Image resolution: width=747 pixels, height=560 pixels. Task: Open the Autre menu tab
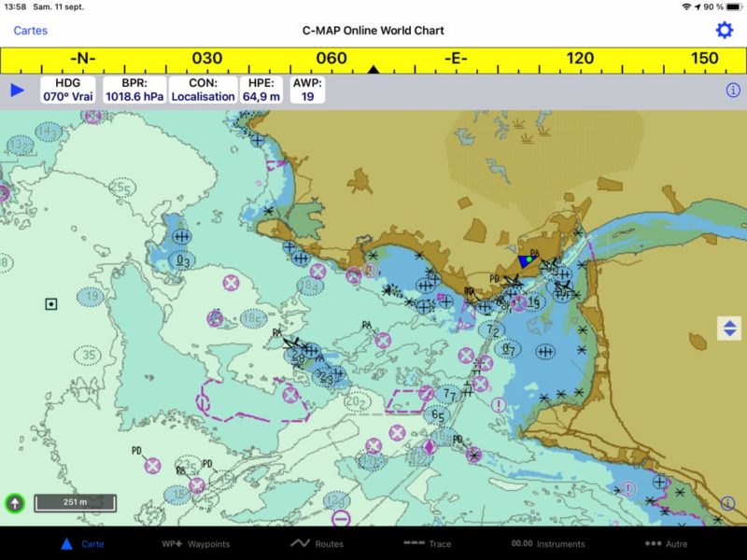tap(666, 543)
